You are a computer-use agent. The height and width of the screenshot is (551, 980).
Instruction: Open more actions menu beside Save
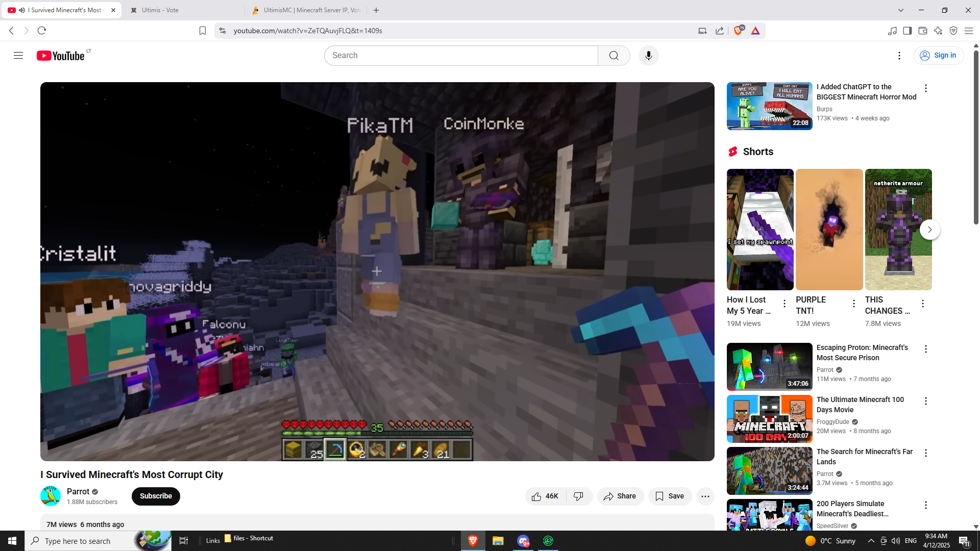tap(705, 496)
